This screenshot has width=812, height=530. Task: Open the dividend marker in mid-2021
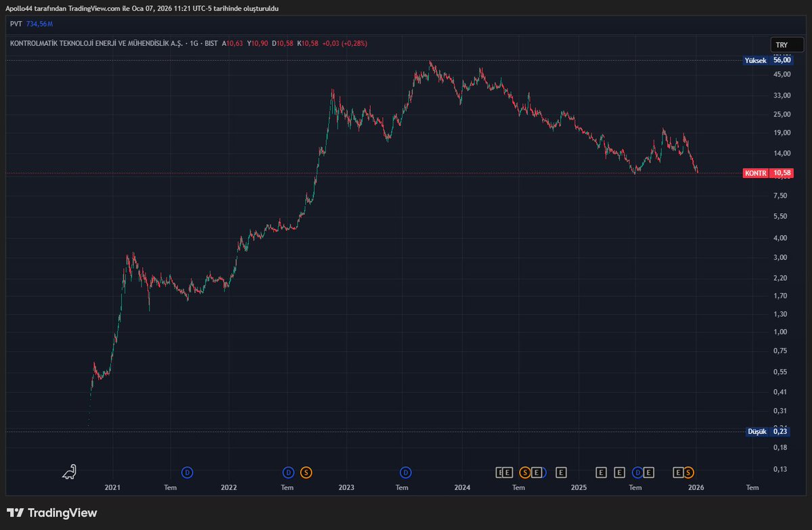click(187, 472)
